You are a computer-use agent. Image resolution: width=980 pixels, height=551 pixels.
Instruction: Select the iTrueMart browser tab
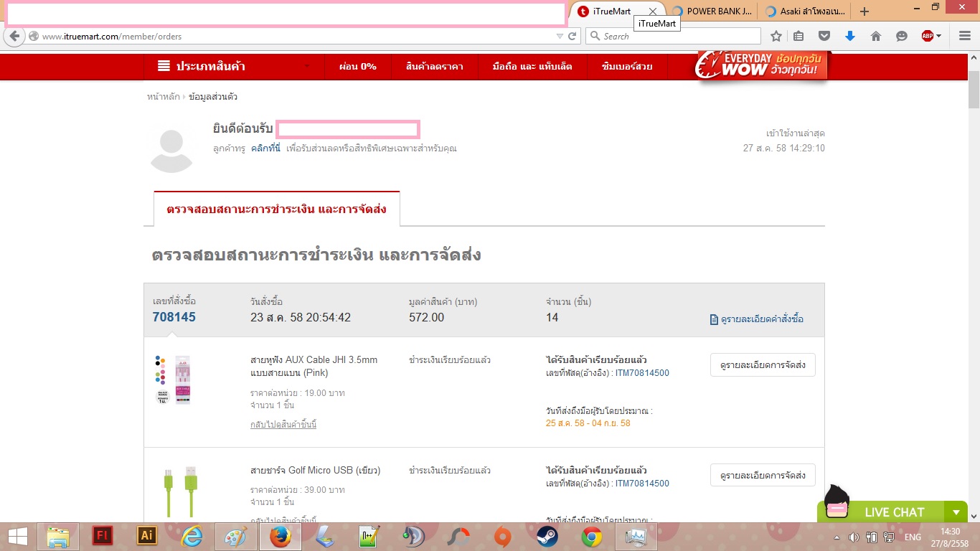click(612, 11)
